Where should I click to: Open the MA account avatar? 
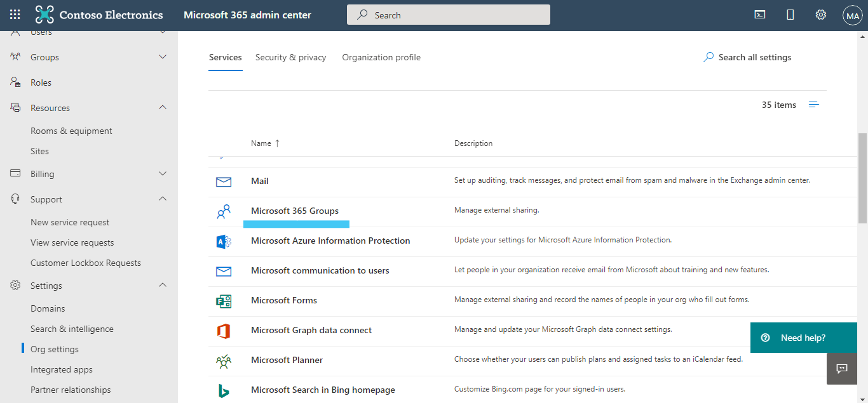pyautogui.click(x=852, y=15)
